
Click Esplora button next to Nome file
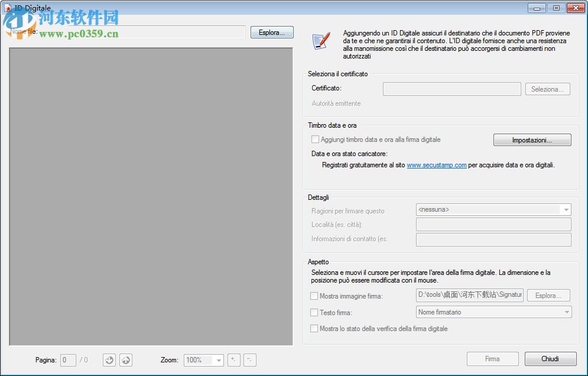(272, 33)
